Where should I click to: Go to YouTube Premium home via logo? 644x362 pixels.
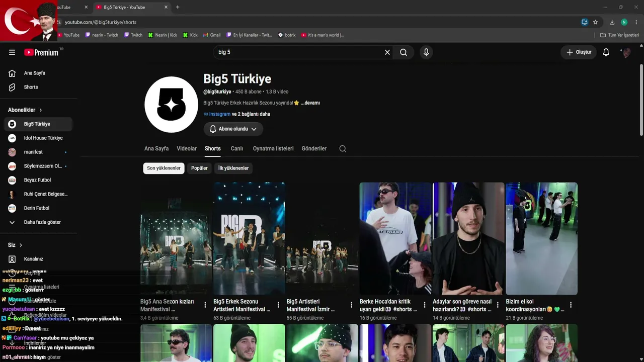[41, 52]
